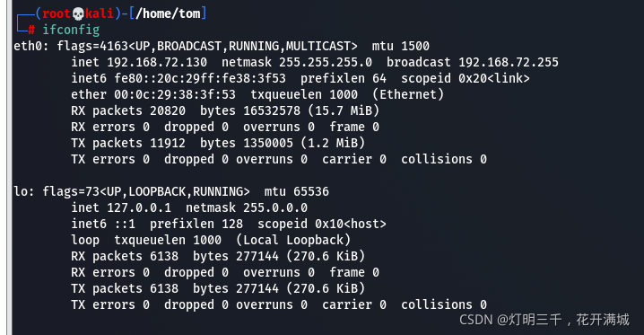This screenshot has width=644, height=335.
Task: Click the kali hostname in prompt
Action: [x=100, y=13]
